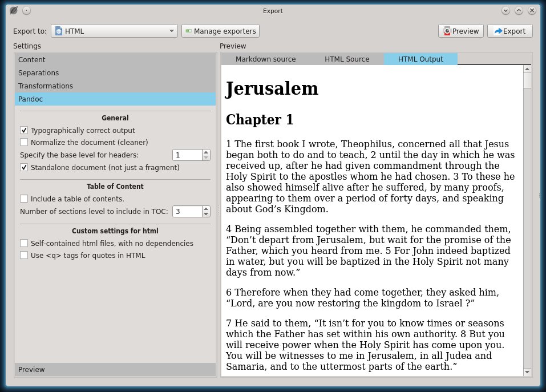Click the preview vertical scrollbar thumb
This screenshot has height=392, width=546.
pos(527,80)
